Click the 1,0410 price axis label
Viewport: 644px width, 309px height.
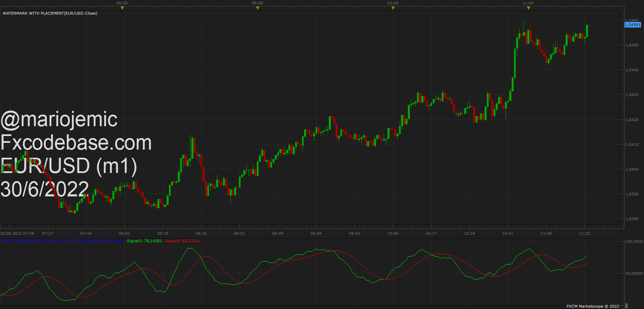click(632, 144)
